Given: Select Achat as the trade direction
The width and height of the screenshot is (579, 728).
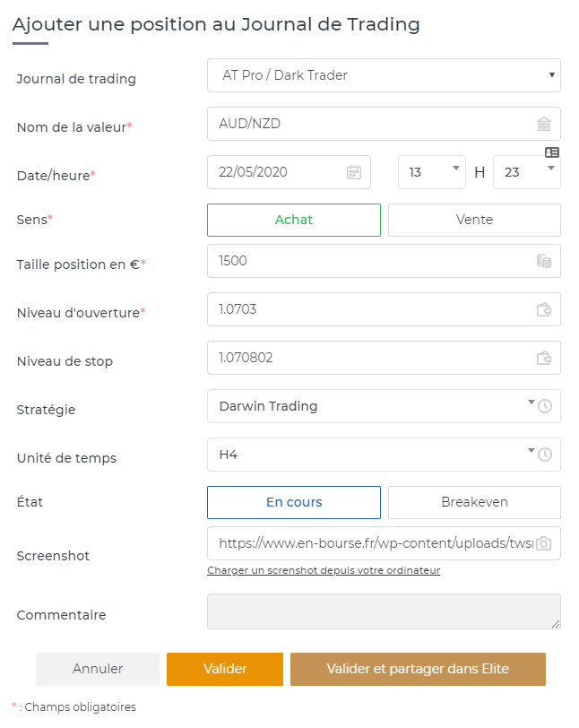Looking at the screenshot, I should [293, 220].
